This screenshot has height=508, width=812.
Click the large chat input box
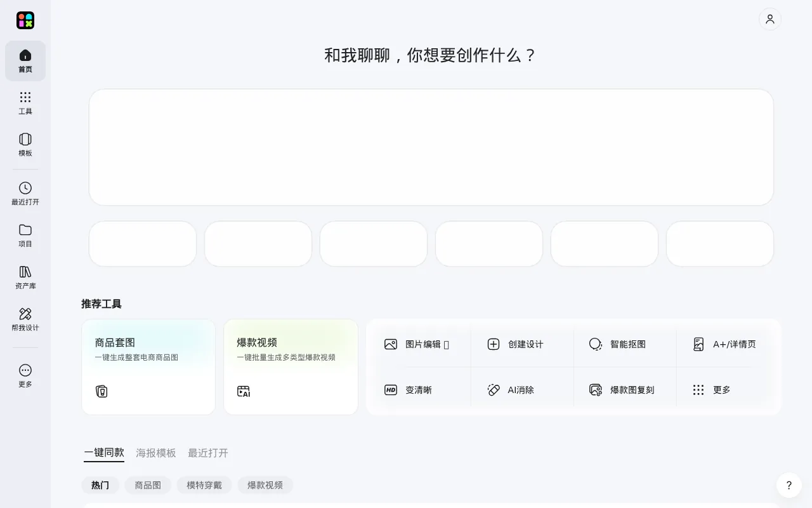tap(431, 147)
